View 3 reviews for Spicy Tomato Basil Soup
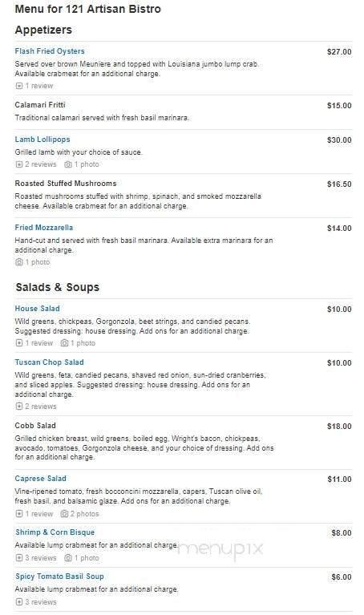 pos(36,601)
